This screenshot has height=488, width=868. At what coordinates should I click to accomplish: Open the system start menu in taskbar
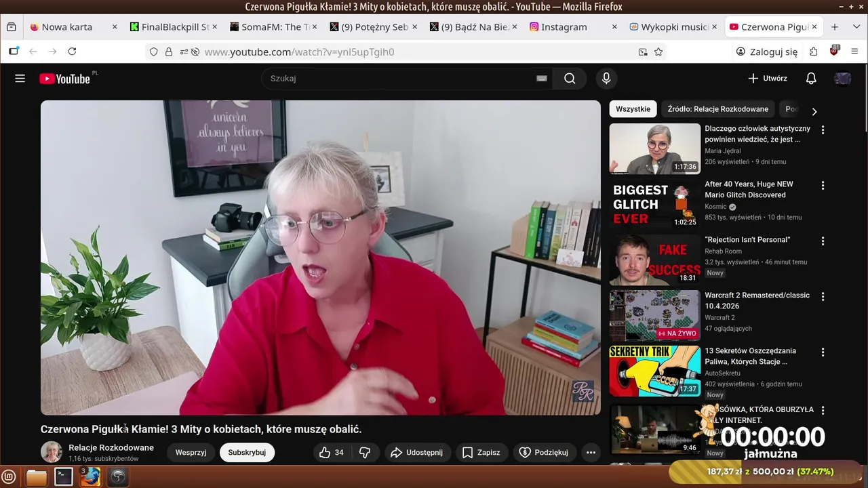tap(9, 476)
